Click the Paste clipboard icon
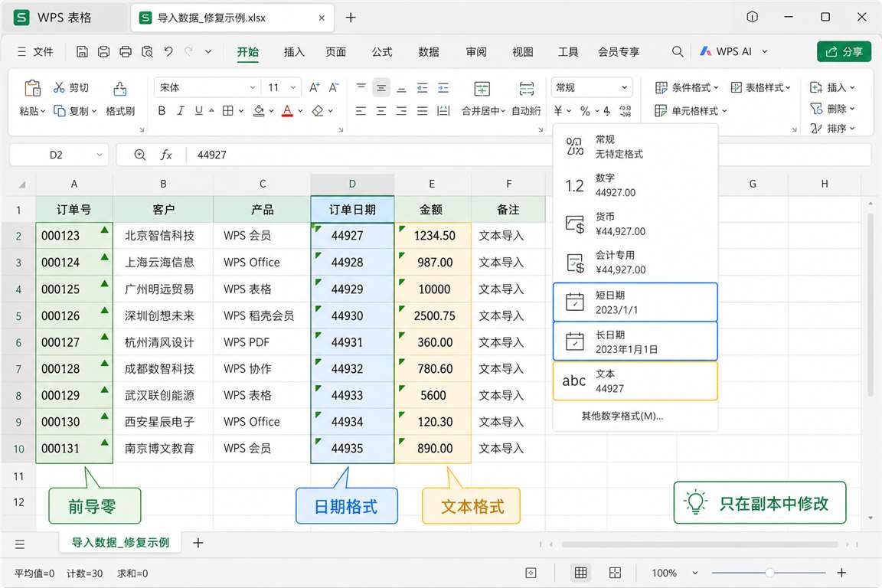Image resolution: width=882 pixels, height=588 pixels. (x=32, y=88)
